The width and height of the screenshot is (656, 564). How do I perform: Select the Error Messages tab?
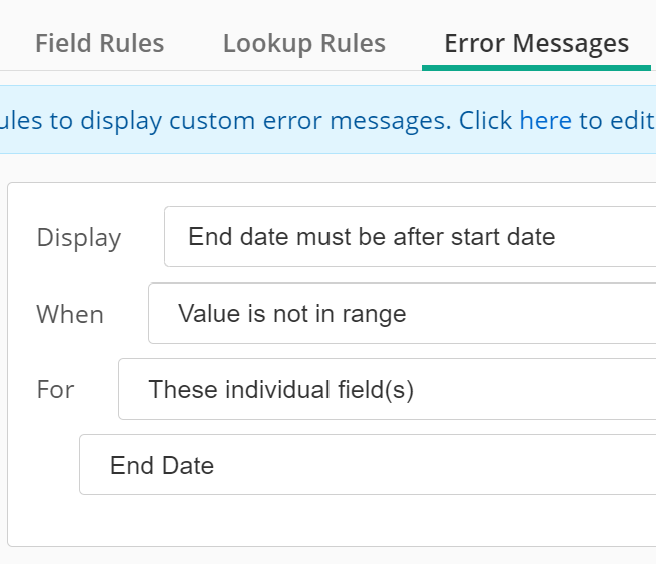pos(536,44)
